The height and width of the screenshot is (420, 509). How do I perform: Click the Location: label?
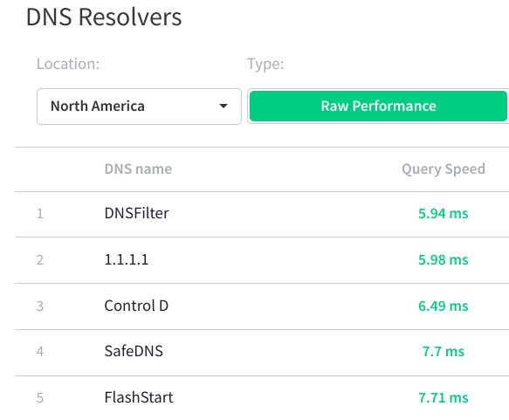68,64
